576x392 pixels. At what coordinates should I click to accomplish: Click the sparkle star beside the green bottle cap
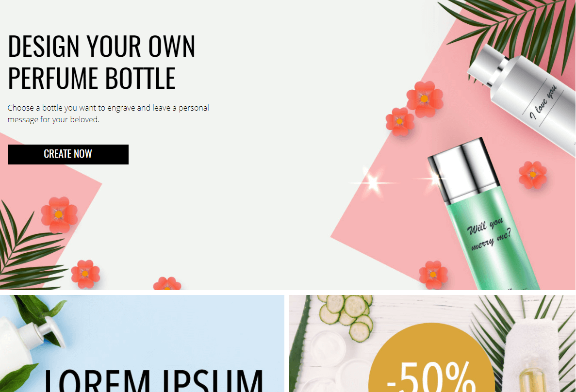click(373, 182)
